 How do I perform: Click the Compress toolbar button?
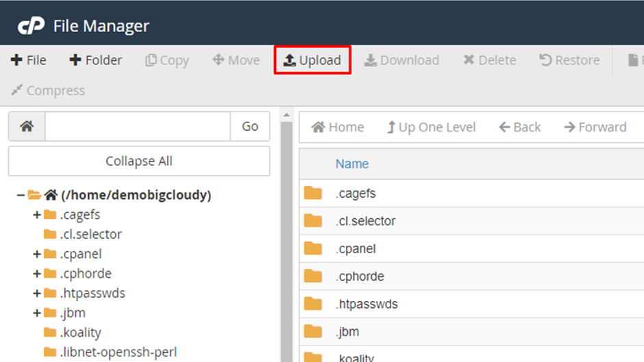tap(48, 90)
